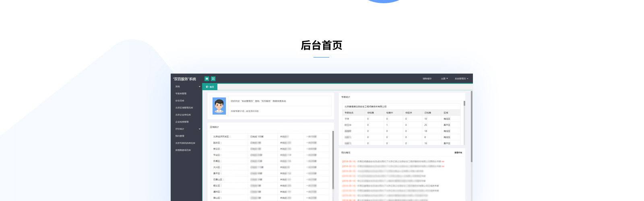The width and height of the screenshot is (644, 201).
Task: Open 企业检查管理 in the sidebar
Action: (x=182, y=122)
